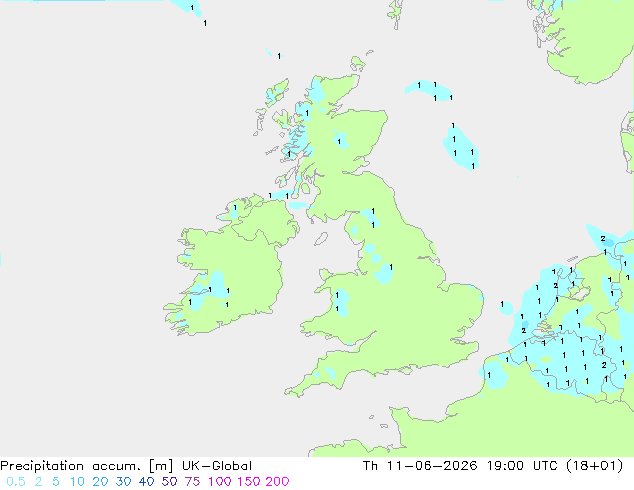Click the legend value 200

(x=277, y=482)
